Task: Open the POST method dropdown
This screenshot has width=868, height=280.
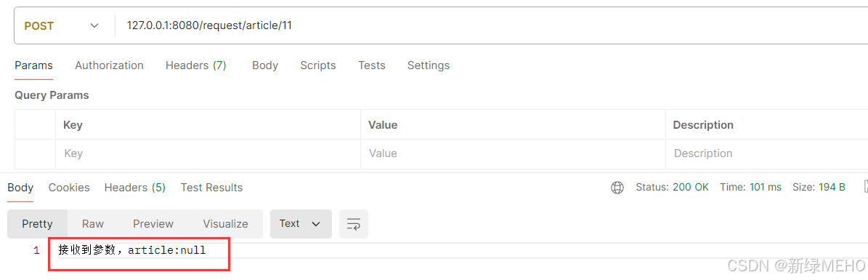Action: pyautogui.click(x=62, y=26)
